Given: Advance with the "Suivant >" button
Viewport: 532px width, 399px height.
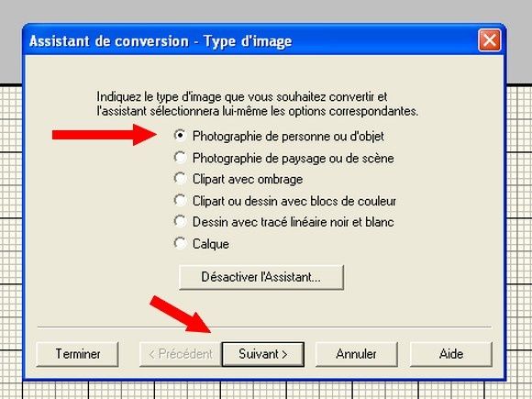Looking at the screenshot, I should (263, 354).
